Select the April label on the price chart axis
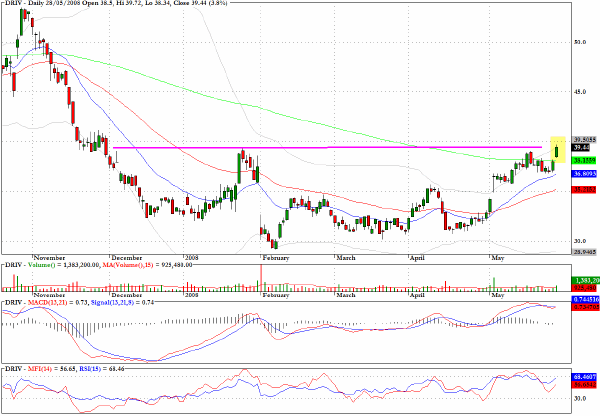600x416 pixels. pyautogui.click(x=417, y=258)
